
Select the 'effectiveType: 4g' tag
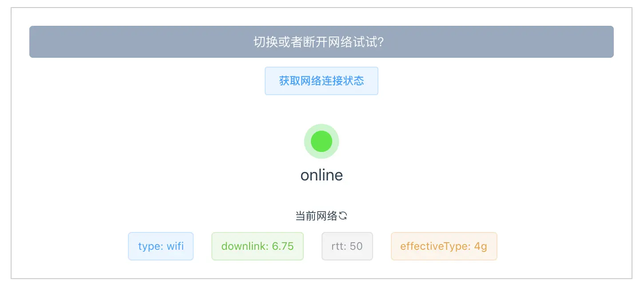(444, 246)
